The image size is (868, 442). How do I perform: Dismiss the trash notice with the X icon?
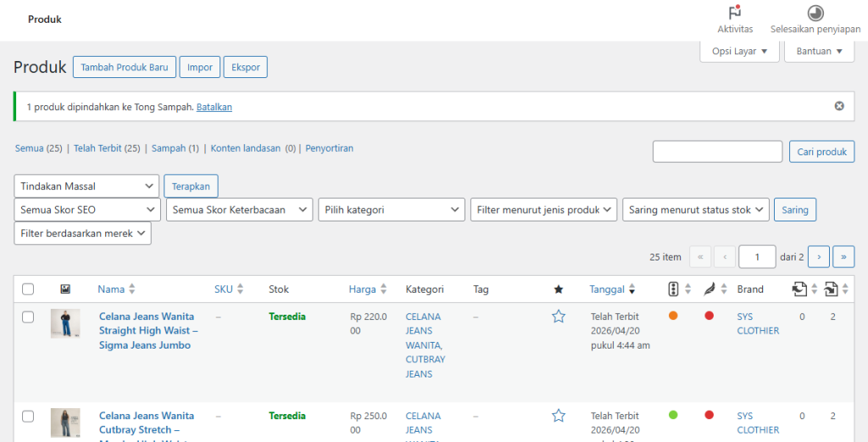(839, 106)
